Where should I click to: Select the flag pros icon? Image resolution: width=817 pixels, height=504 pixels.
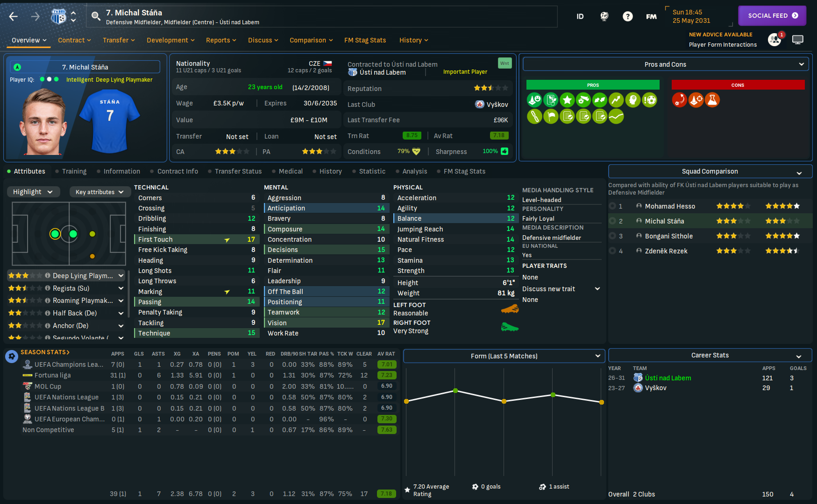(x=551, y=116)
